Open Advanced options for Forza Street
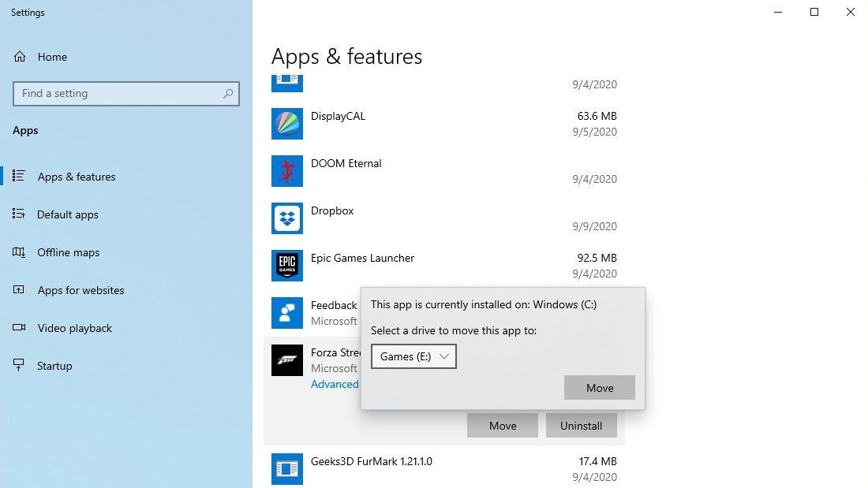 coord(335,384)
